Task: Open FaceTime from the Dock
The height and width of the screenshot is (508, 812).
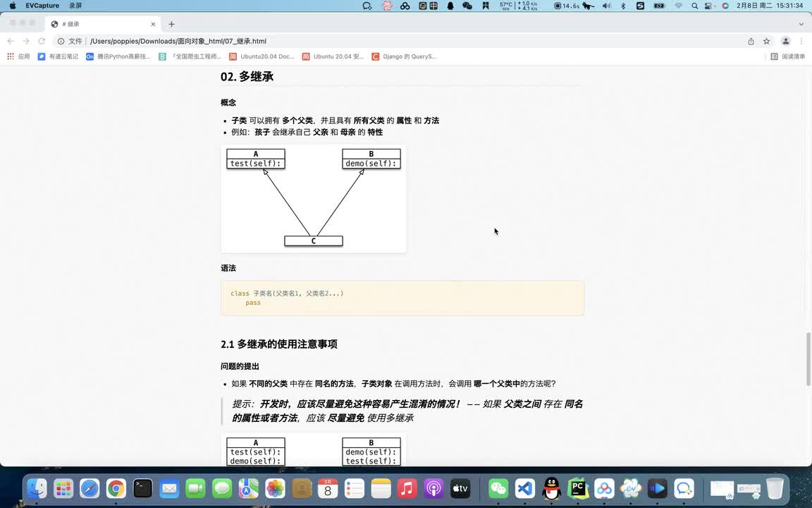Action: click(x=195, y=488)
